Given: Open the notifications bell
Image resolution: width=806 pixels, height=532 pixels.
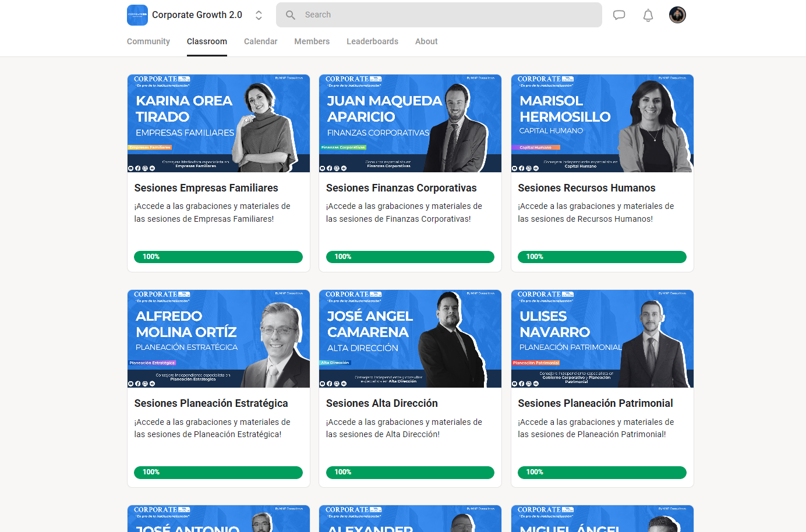Looking at the screenshot, I should tap(648, 15).
